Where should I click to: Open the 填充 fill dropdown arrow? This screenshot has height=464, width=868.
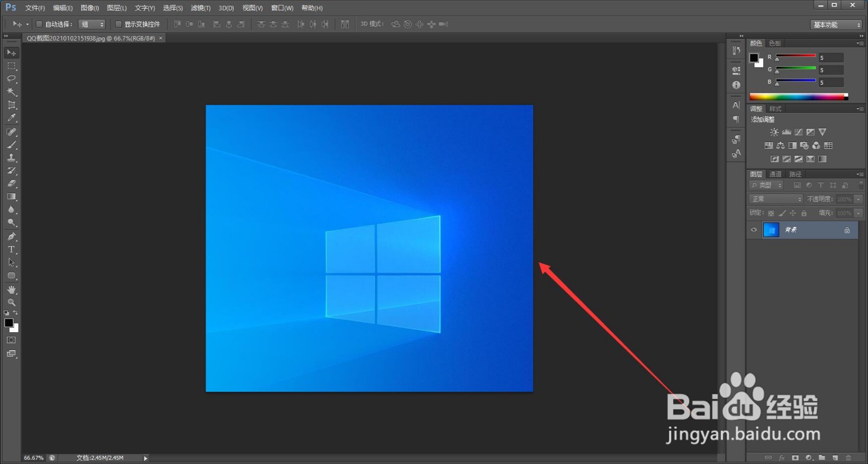pyautogui.click(x=858, y=213)
